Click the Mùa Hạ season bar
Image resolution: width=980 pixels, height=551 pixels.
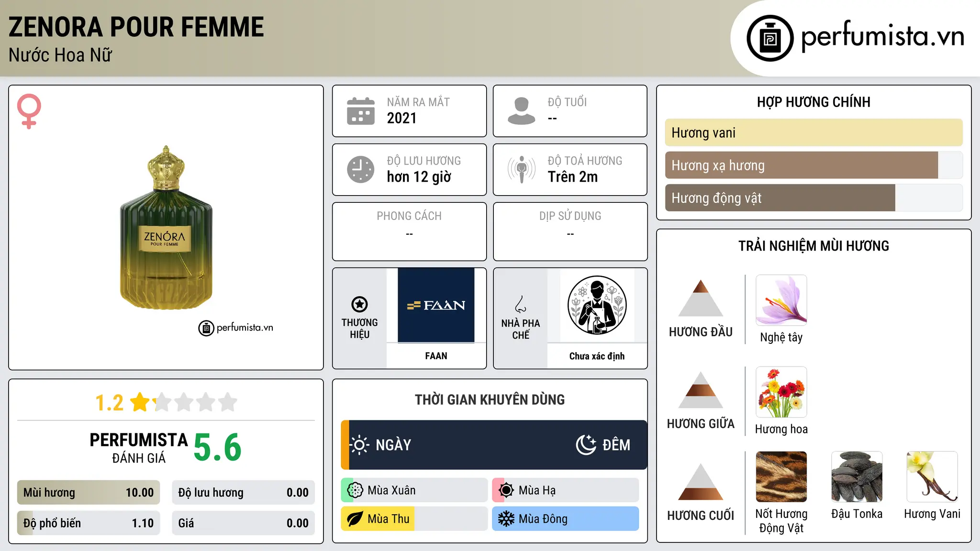pyautogui.click(x=566, y=490)
